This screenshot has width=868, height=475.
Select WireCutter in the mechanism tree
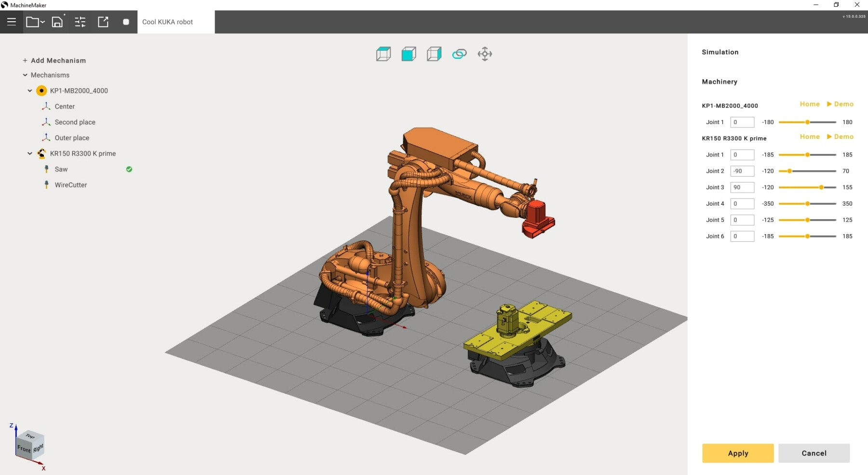[x=71, y=185]
